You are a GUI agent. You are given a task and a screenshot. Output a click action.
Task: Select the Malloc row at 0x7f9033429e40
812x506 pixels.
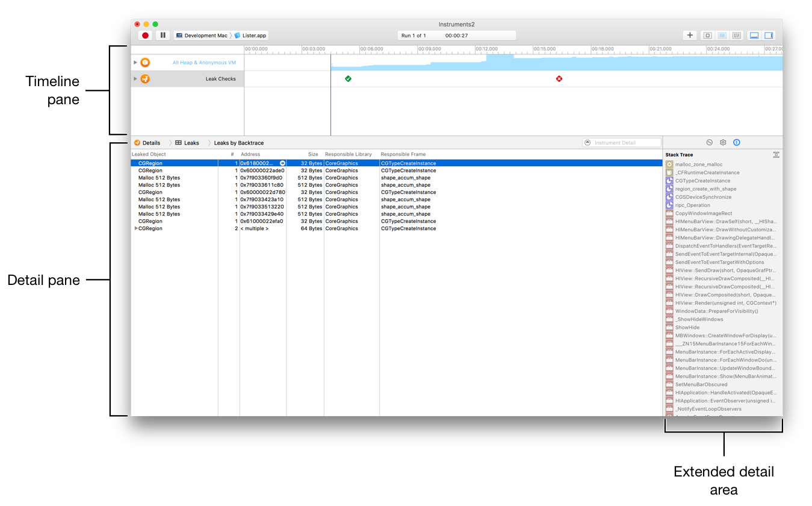click(397, 214)
